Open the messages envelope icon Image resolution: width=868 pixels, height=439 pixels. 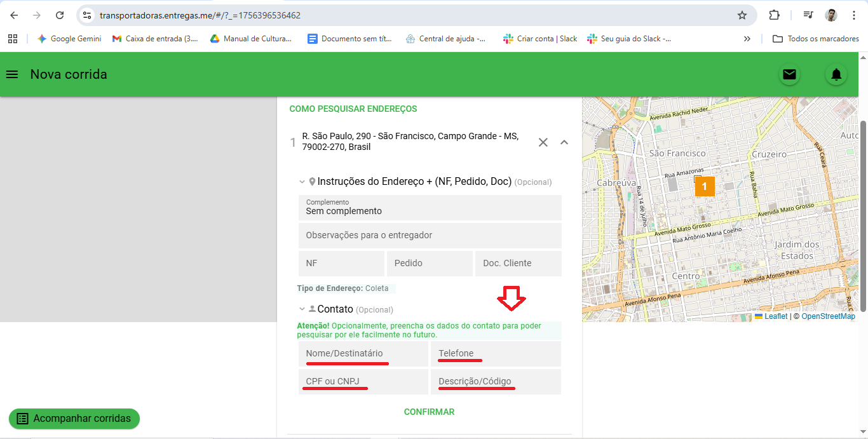click(x=789, y=74)
